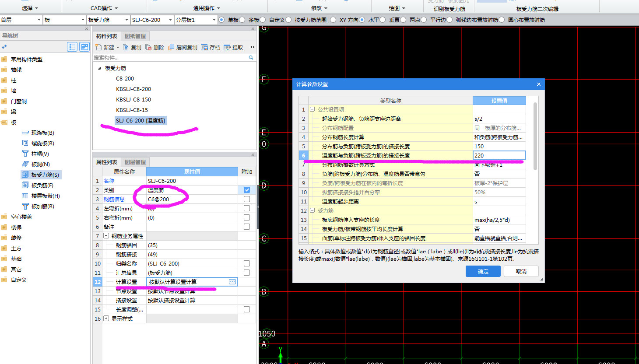639x364 pixels.
Task: Edit the 220 value for 温度筋搭接长度
Action: (499, 155)
